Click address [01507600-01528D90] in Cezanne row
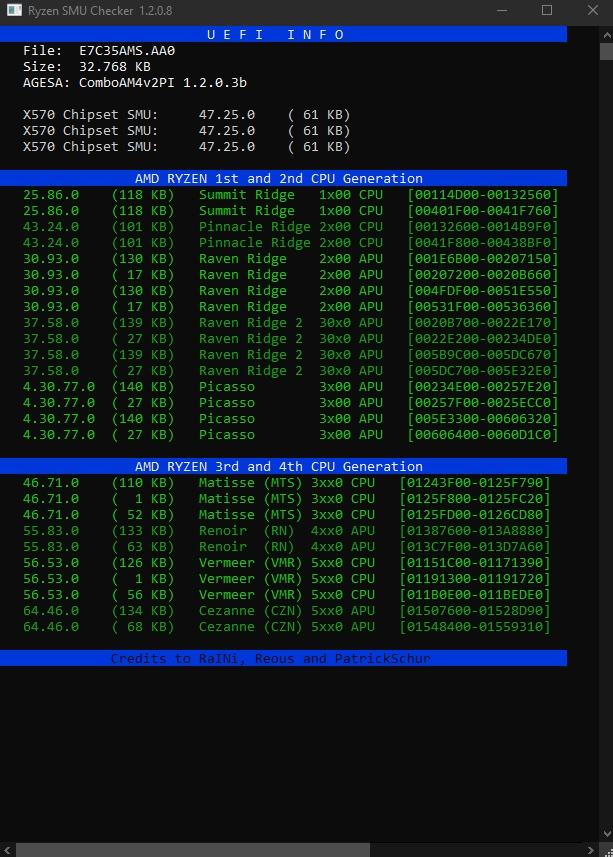The image size is (613, 857). [x=475, y=611]
